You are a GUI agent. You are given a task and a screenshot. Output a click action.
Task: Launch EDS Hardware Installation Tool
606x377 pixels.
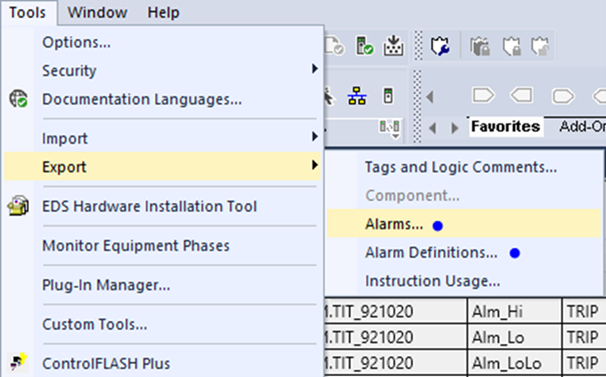149,206
